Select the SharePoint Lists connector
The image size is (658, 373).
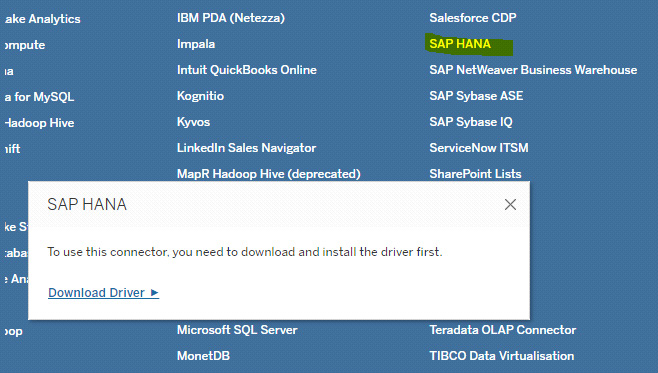point(475,174)
